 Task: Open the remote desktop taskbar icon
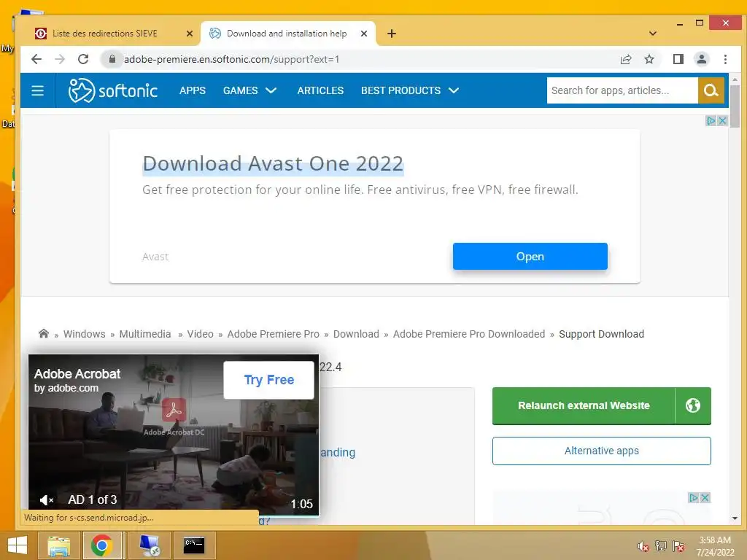click(x=150, y=545)
